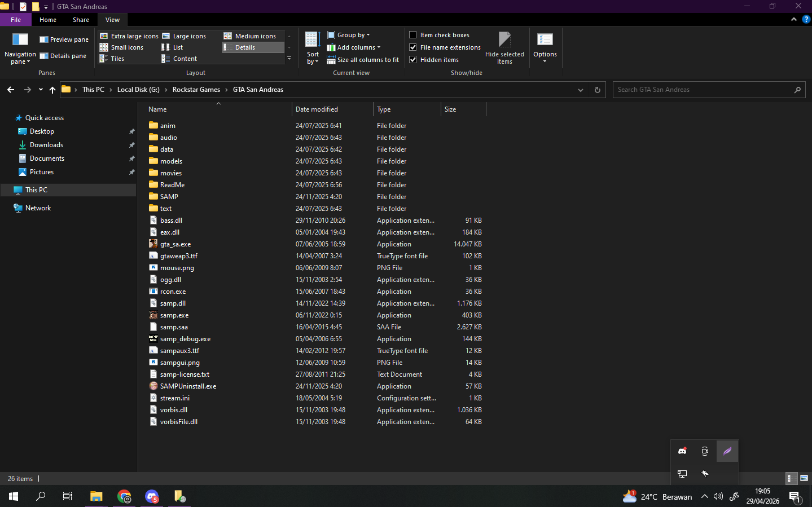
Task: Open the Add columns dropdown
Action: [x=354, y=47]
